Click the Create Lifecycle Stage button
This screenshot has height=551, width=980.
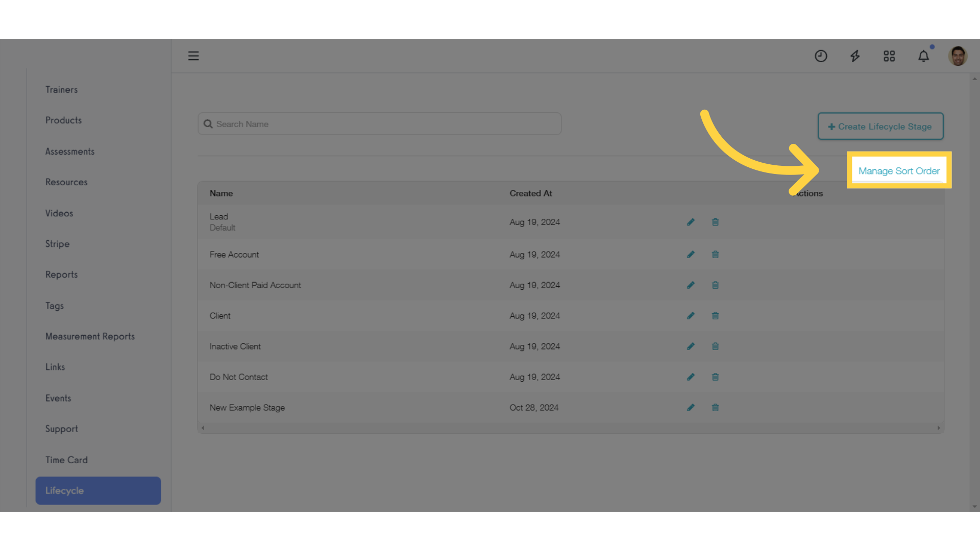pos(880,126)
